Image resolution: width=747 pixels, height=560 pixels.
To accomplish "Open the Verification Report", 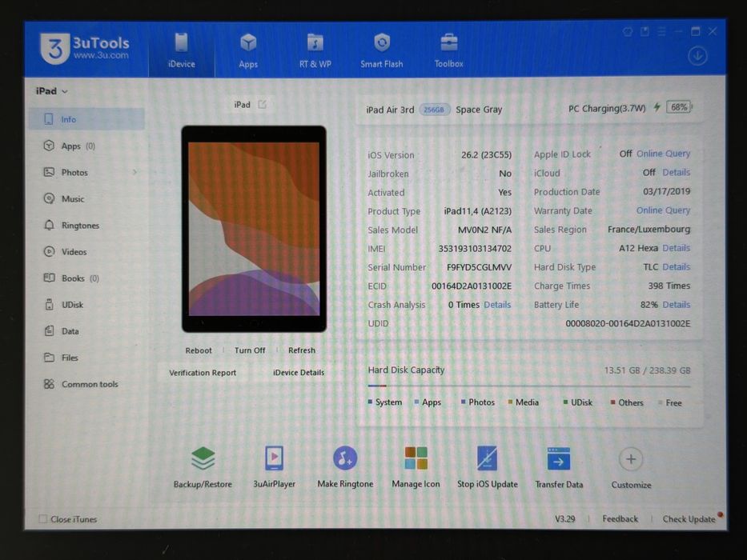I will pyautogui.click(x=203, y=373).
